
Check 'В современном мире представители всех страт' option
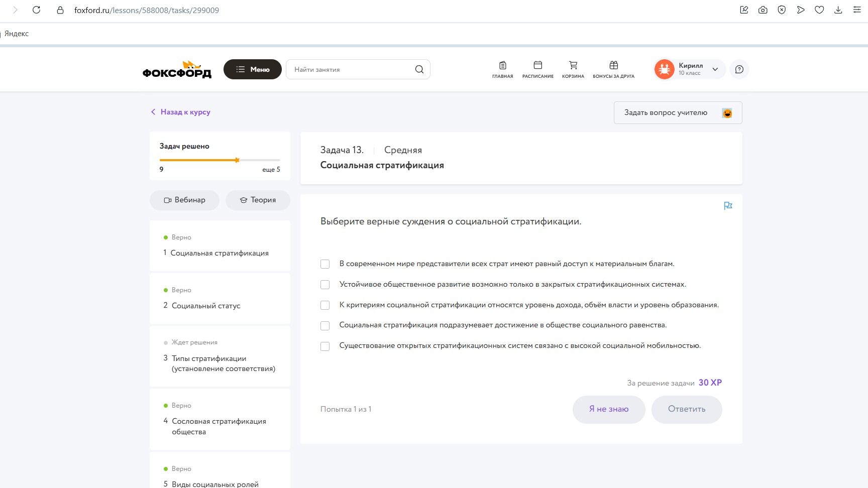pyautogui.click(x=325, y=264)
